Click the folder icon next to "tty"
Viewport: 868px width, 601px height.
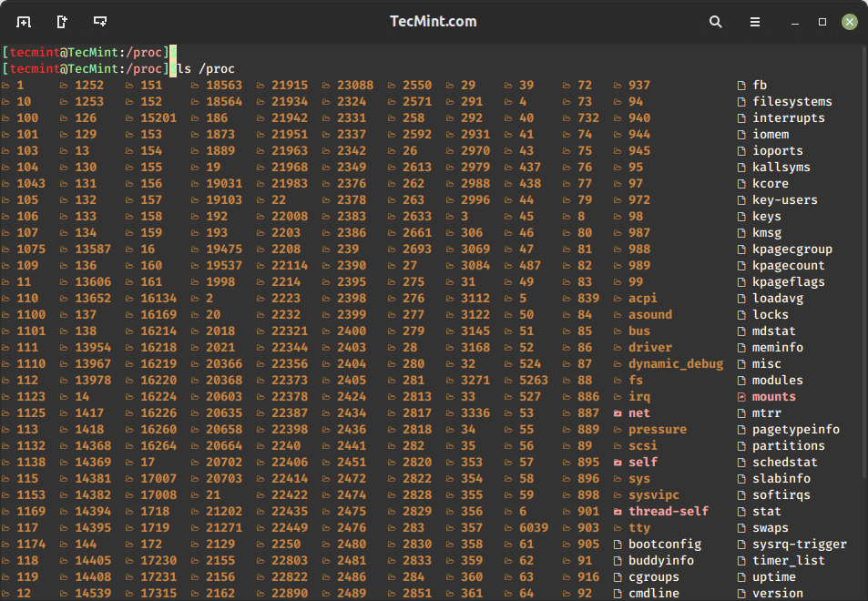click(x=618, y=527)
